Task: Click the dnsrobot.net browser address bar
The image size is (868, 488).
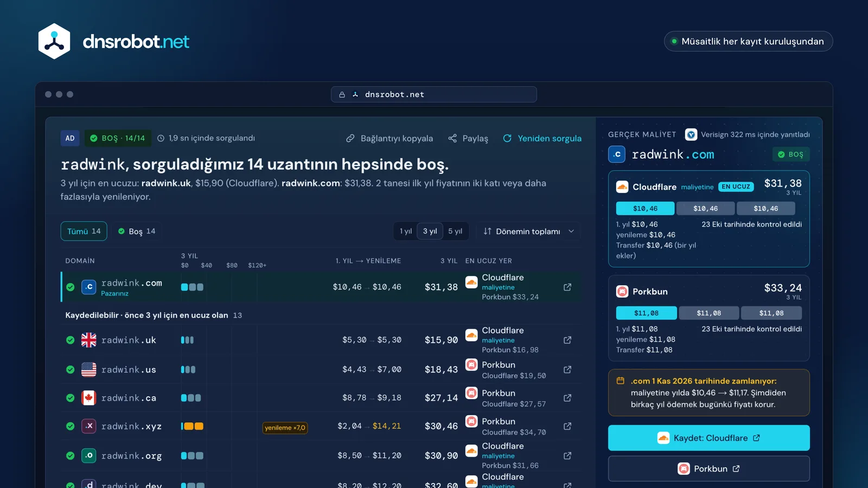Action: pos(434,94)
